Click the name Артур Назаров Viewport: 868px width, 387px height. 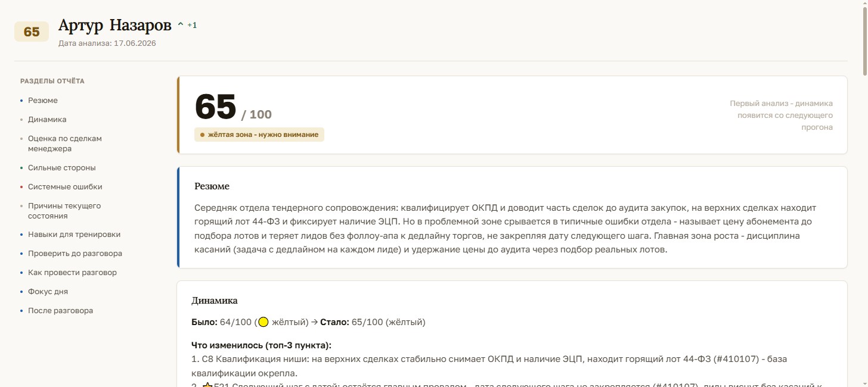click(115, 26)
